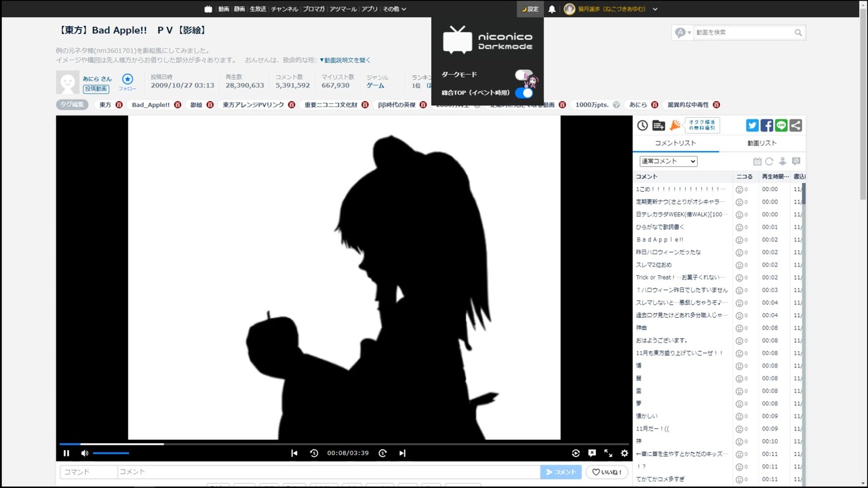Follow the uploader with star button
Screen dimensions: 868x488
(127, 82)
